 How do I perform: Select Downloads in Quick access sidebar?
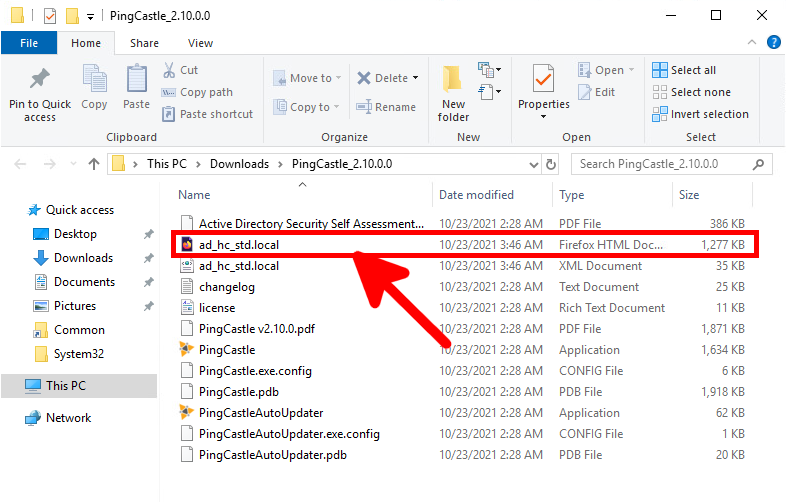pos(83,258)
